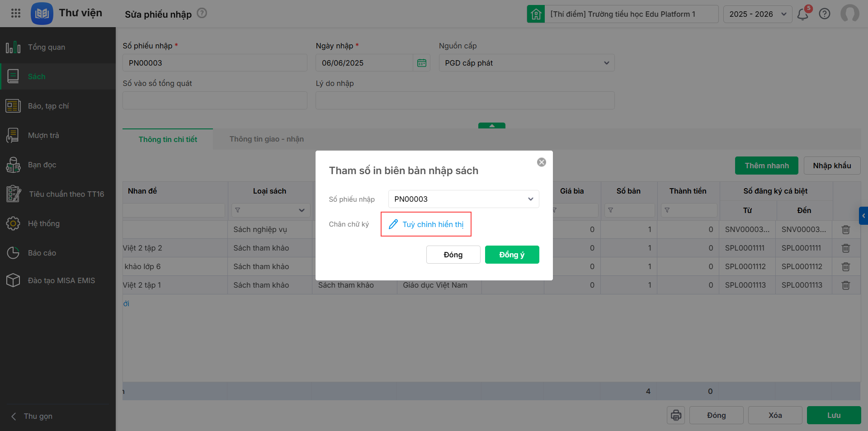Collapse the header form with green arrow
The width and height of the screenshot is (868, 431).
tap(492, 126)
